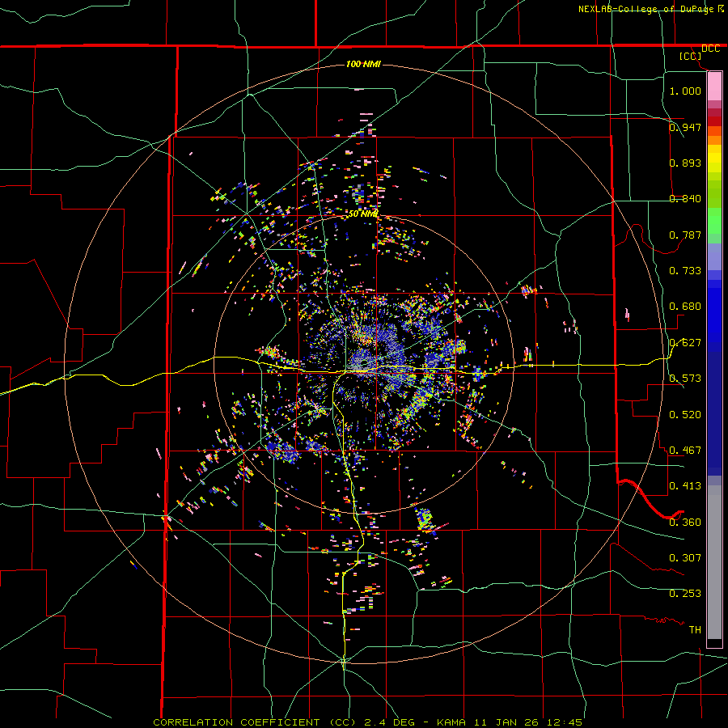Image resolution: width=728 pixels, height=728 pixels.
Task: Select the 0.467 legend value
Action: pos(685,451)
